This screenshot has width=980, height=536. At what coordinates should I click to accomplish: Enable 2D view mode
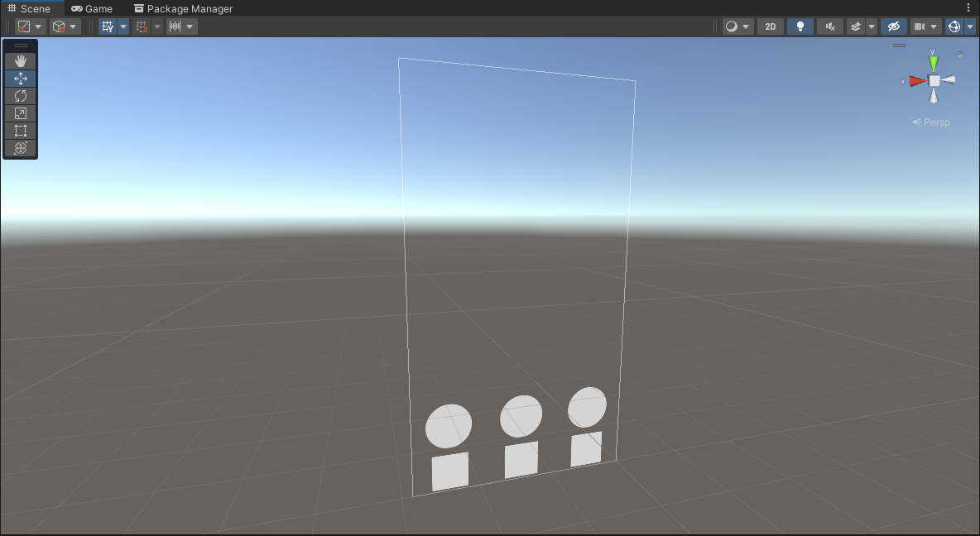[771, 26]
